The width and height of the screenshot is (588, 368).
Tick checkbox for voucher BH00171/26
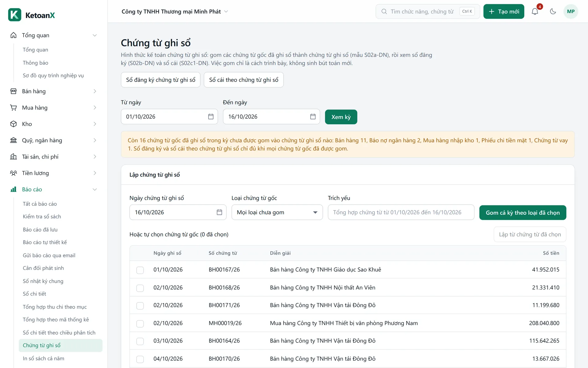(x=140, y=306)
